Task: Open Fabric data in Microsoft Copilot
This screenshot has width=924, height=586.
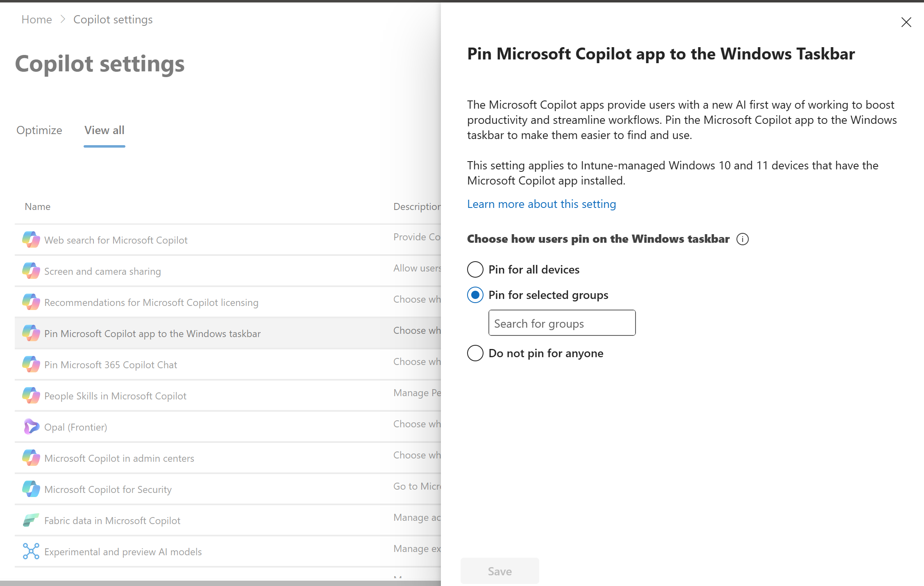Action: click(112, 521)
